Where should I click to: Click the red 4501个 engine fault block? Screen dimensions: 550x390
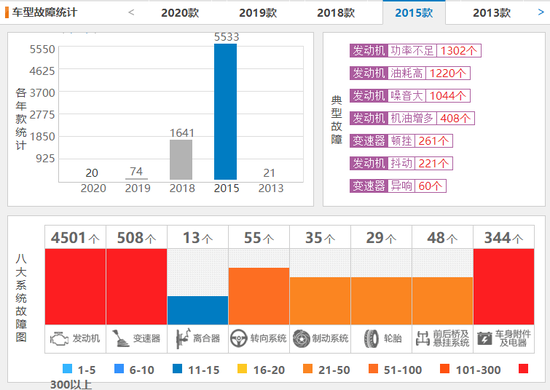point(75,287)
